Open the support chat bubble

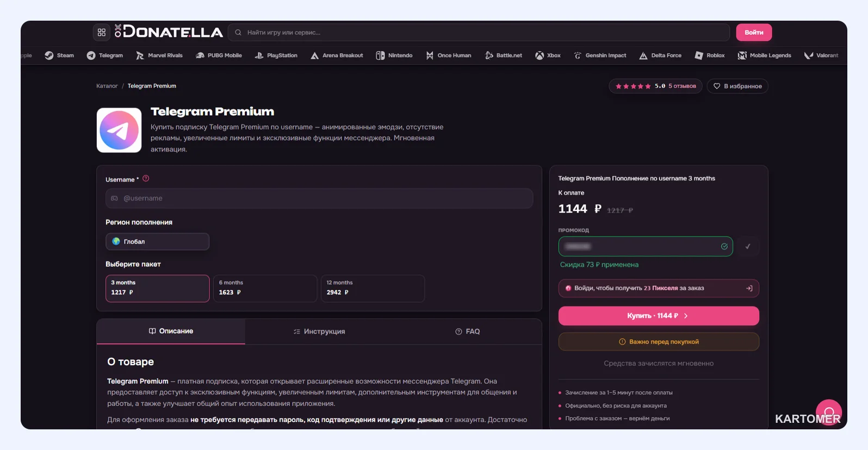(x=829, y=412)
